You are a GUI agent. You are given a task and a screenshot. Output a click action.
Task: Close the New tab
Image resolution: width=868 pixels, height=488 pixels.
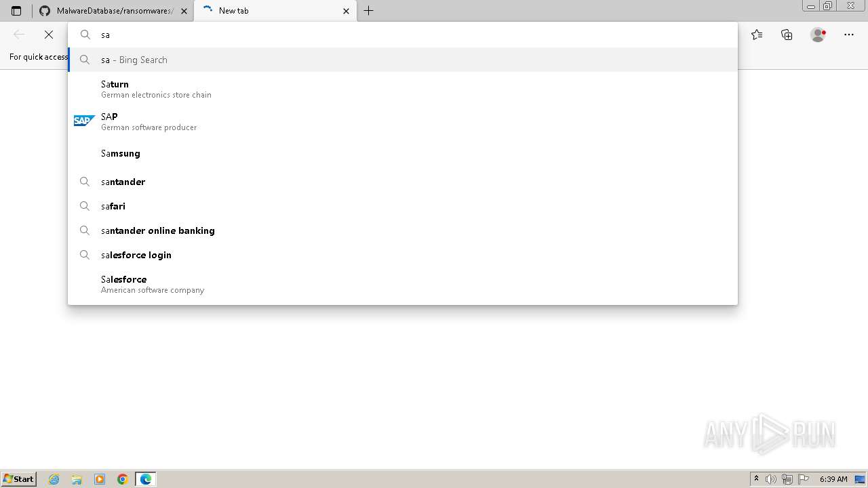347,11
